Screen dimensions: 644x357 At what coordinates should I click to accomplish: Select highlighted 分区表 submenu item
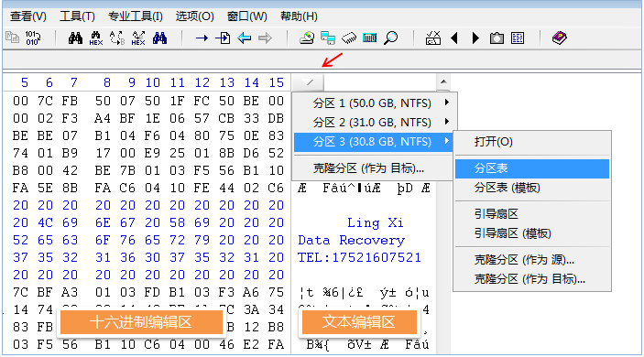[x=532, y=168]
